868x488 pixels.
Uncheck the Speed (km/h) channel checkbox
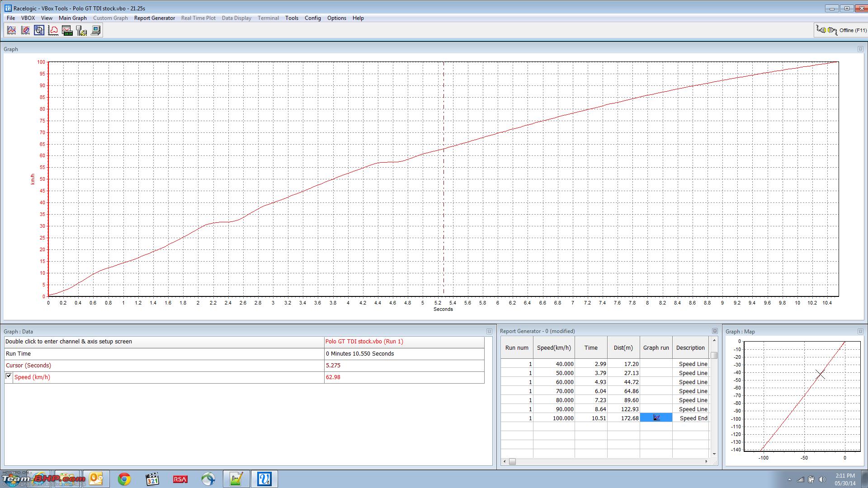pyautogui.click(x=9, y=376)
